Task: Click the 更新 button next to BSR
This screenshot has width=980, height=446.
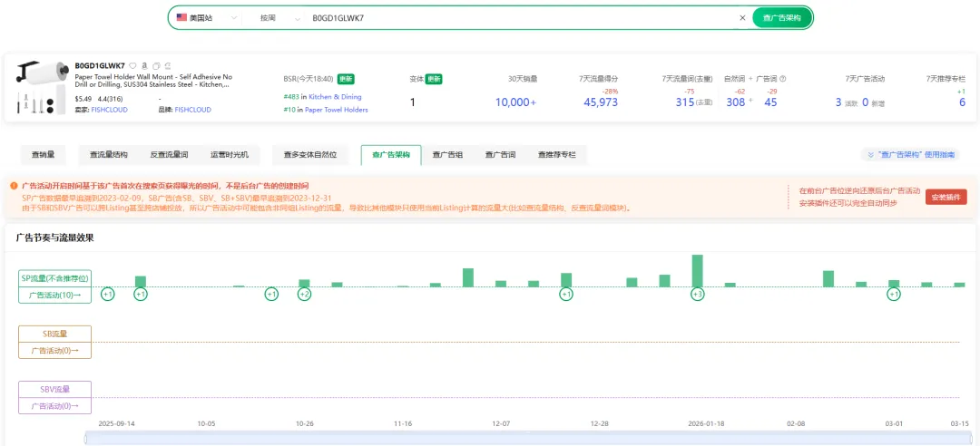Action: [x=346, y=79]
